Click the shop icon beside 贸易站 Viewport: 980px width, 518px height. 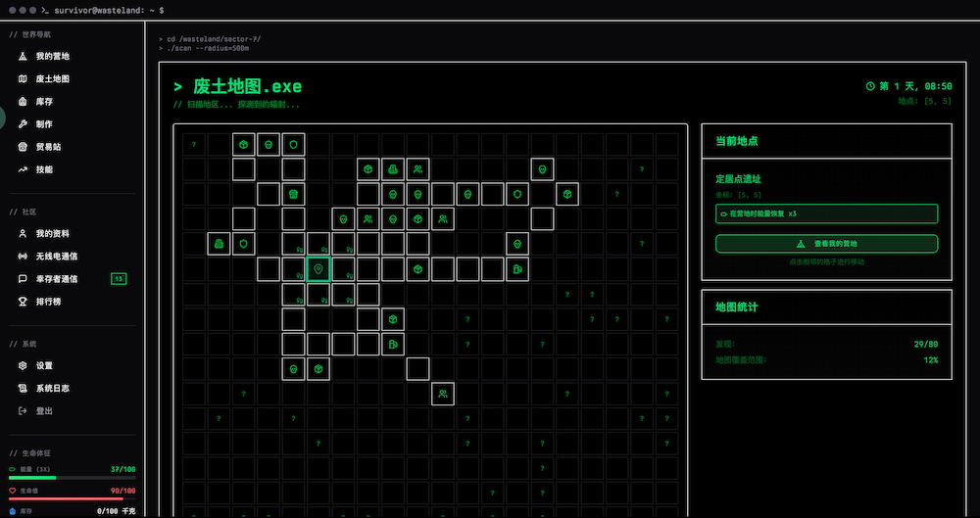(x=23, y=147)
